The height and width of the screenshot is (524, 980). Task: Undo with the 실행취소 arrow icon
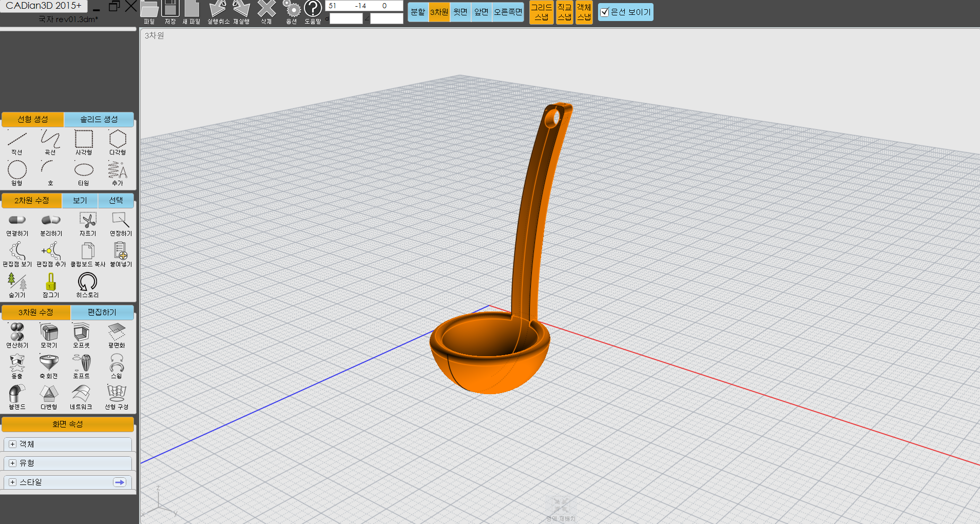218,9
